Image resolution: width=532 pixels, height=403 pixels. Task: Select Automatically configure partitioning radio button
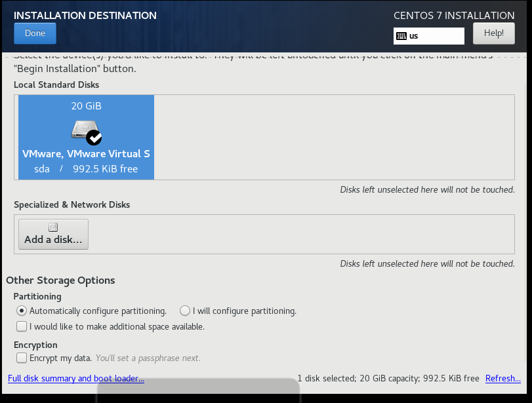pyautogui.click(x=22, y=311)
